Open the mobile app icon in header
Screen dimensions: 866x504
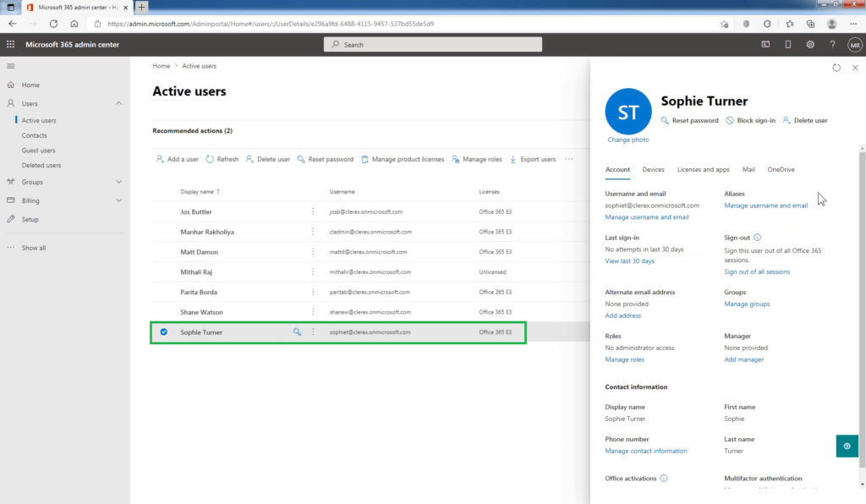[788, 44]
